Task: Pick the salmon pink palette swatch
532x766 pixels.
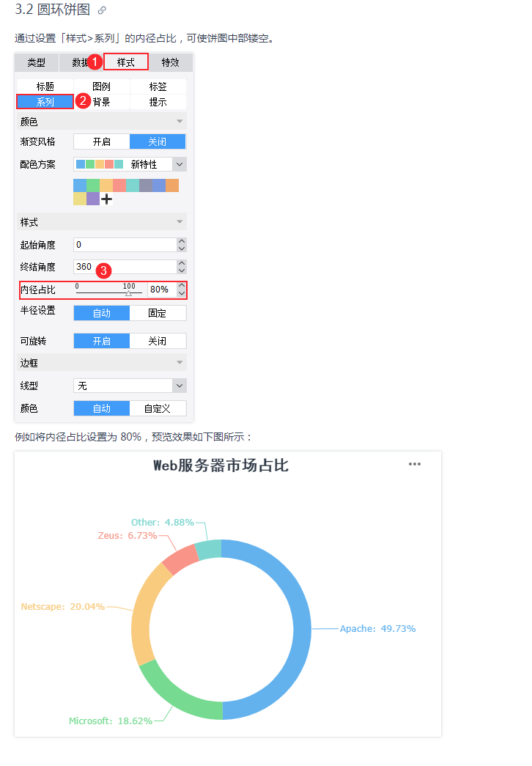Action: point(119,185)
